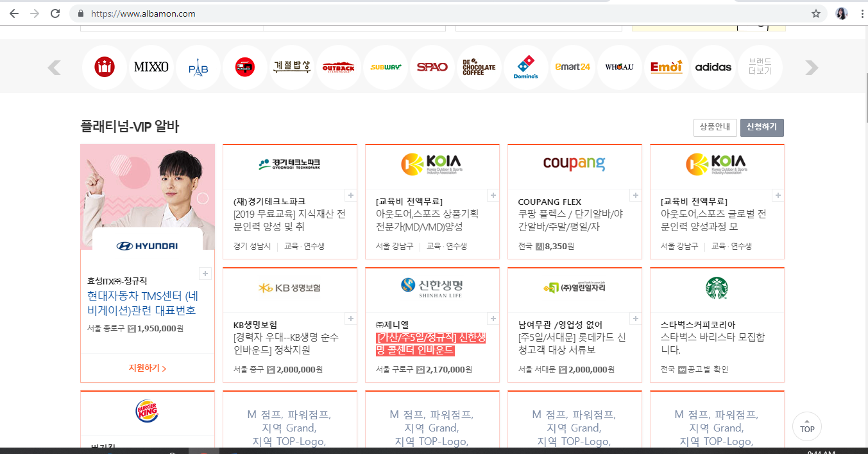This screenshot has height=454, width=868.
Task: Open the [주5일/서대문] 롯데카드 listing
Action: pyautogui.click(x=572, y=344)
